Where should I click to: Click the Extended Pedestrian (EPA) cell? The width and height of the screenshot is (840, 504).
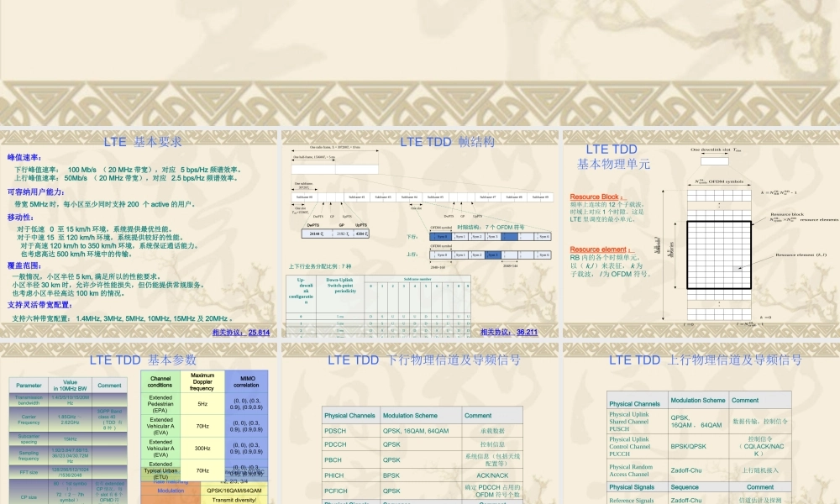click(x=160, y=404)
